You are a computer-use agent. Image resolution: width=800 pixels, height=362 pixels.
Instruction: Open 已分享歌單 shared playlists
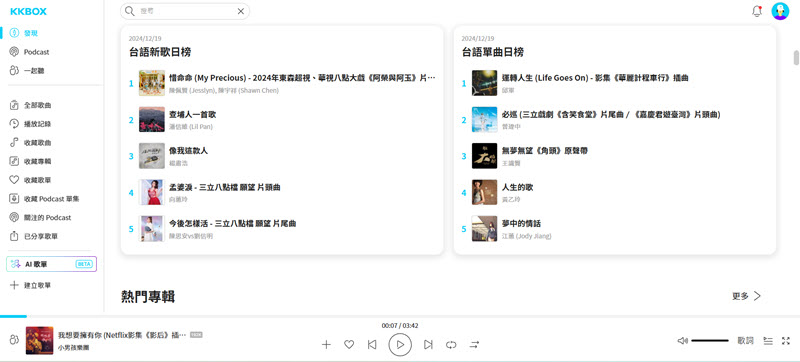[x=34, y=237]
